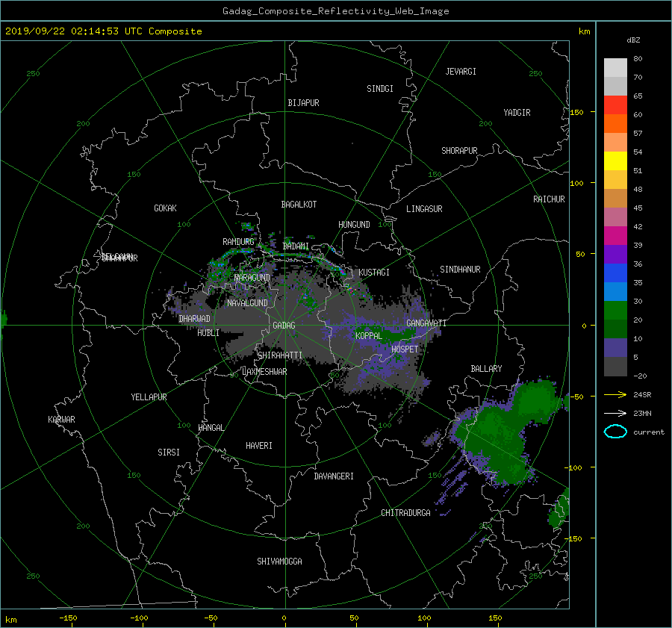Viewport: 672px width, 628px height.
Task: Click the 100 label on right km axis
Action: click(x=576, y=183)
